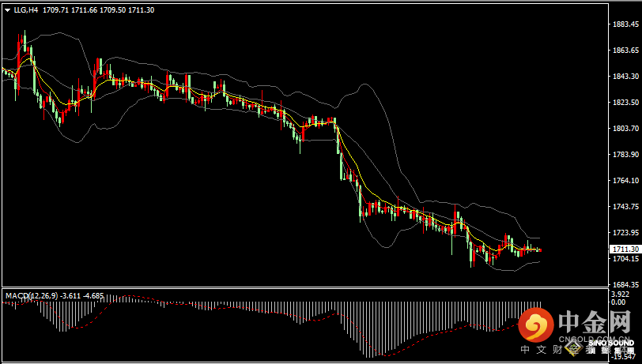Click the 0.00 MACD scale label
Viewport: 642px width, 364px height.
coord(618,302)
